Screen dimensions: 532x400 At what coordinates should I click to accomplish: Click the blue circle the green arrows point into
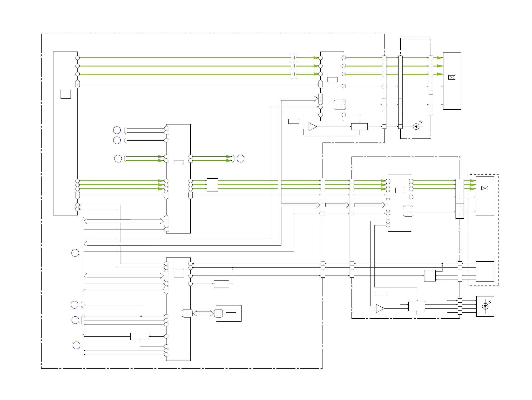point(241,159)
